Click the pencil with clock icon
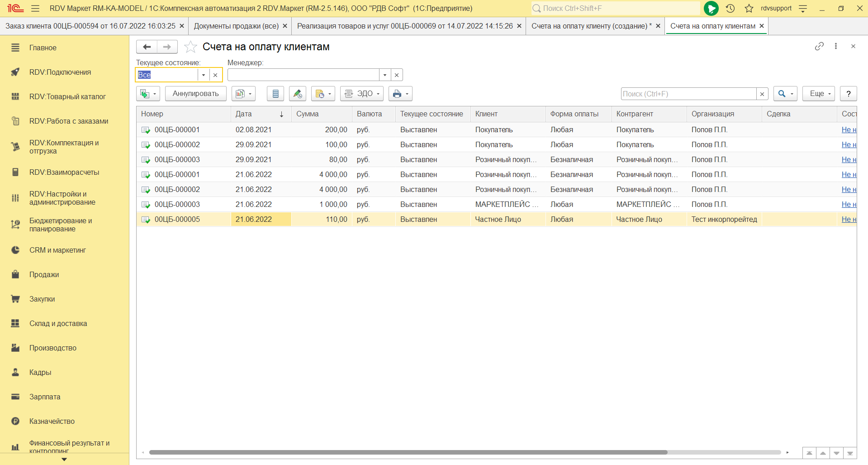This screenshot has width=868, height=465. (x=297, y=94)
